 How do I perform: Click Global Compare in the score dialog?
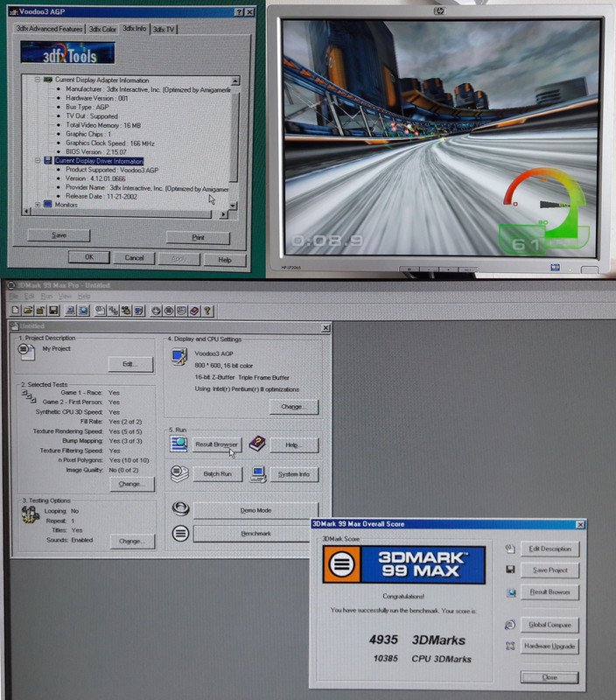coord(549,625)
